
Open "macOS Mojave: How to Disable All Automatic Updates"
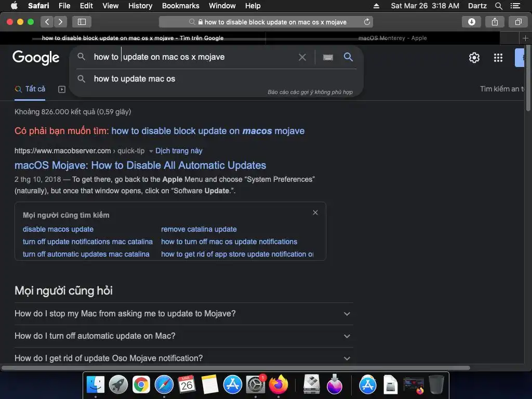click(140, 165)
